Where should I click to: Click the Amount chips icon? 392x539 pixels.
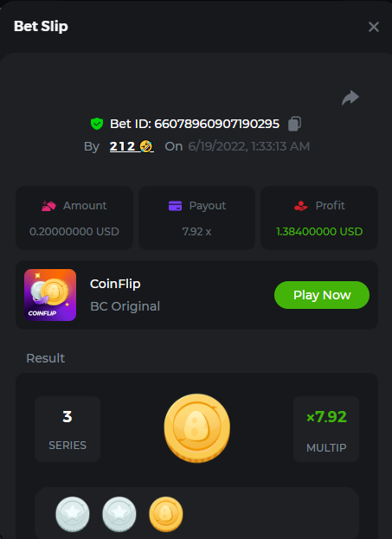[x=48, y=206]
